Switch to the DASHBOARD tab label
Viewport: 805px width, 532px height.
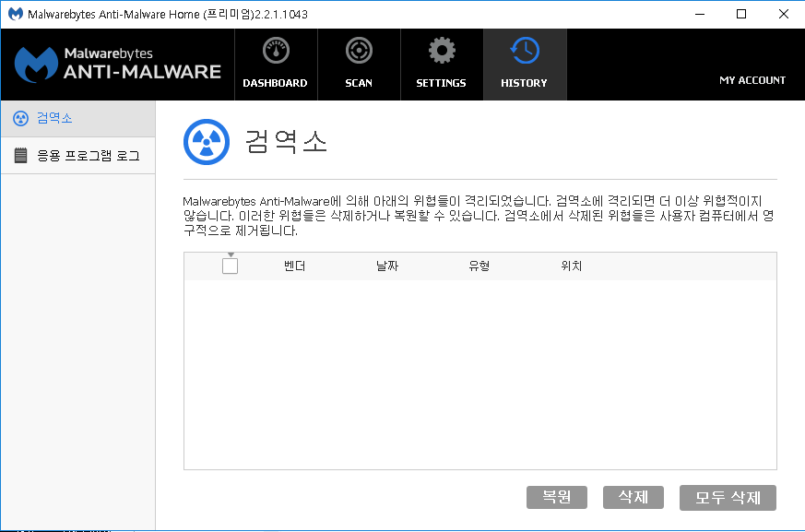pyautogui.click(x=275, y=83)
